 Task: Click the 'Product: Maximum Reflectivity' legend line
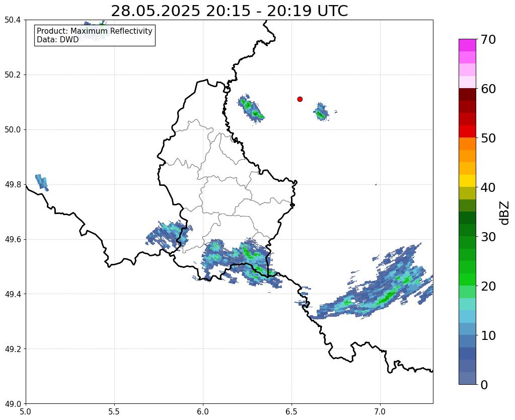95,31
